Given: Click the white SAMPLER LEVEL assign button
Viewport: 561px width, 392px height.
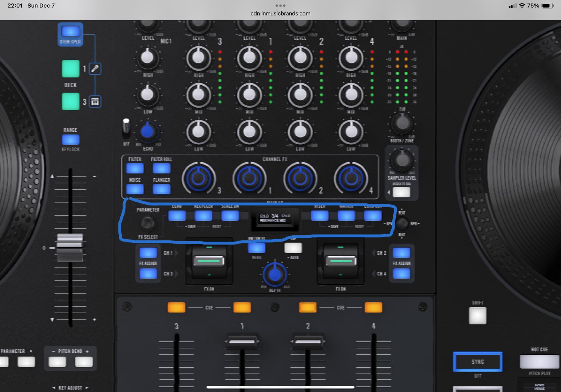Looking at the screenshot, I should point(401,192).
